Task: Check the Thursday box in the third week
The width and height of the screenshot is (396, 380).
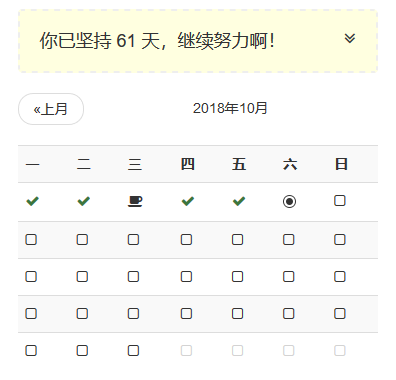Action: click(186, 276)
